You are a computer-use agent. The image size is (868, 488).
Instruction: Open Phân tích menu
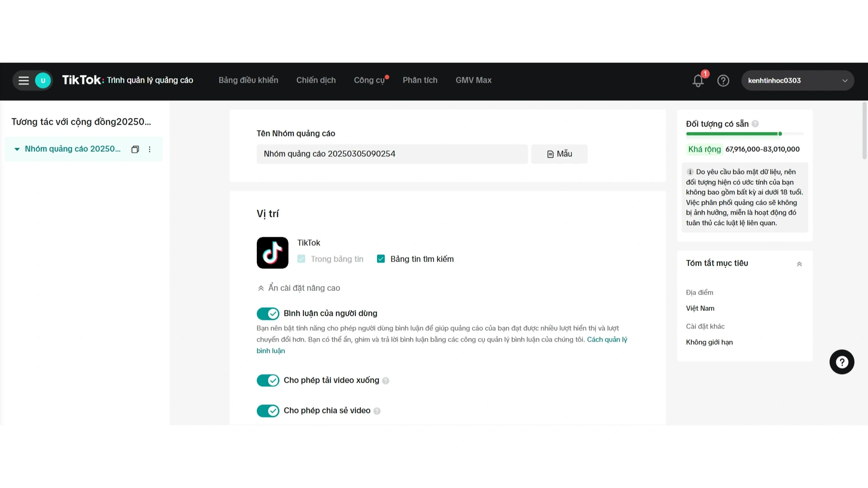click(x=420, y=80)
